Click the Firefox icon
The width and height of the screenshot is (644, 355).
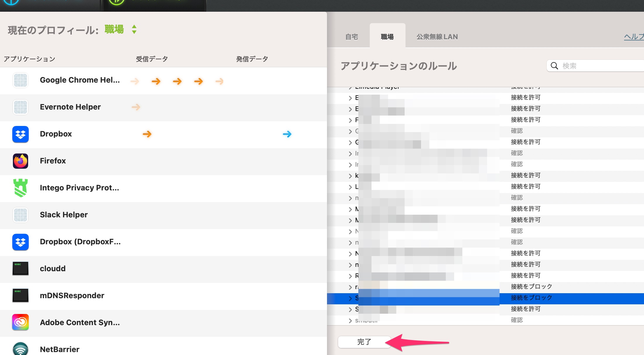21,161
